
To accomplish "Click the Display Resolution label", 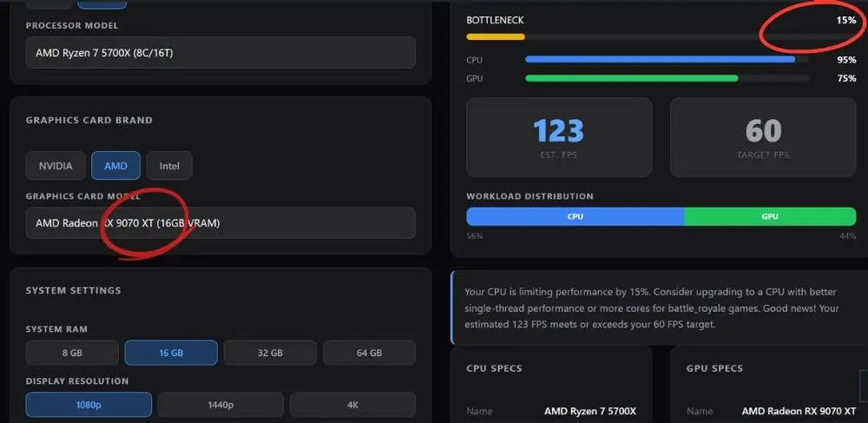I will tap(77, 381).
